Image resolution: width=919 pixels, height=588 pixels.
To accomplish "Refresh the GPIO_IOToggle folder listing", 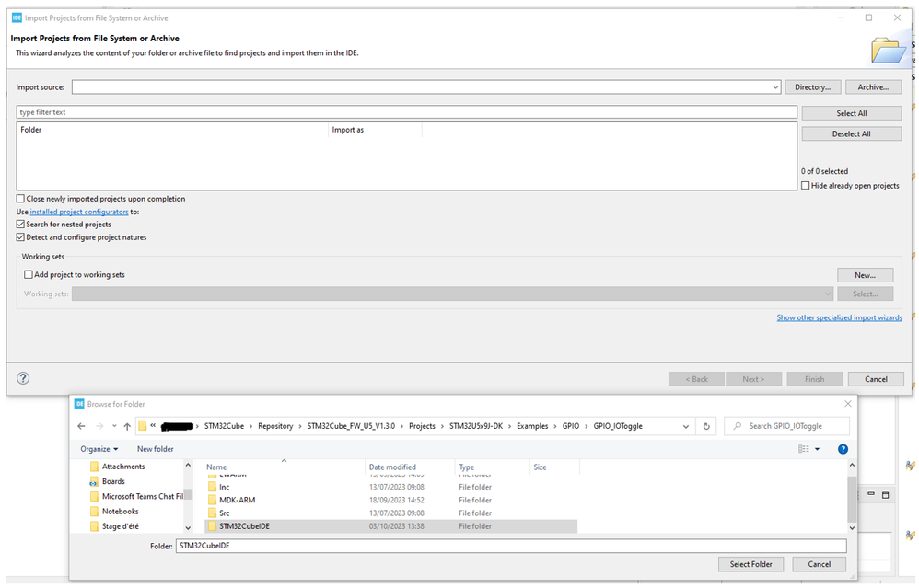I will pyautogui.click(x=706, y=426).
